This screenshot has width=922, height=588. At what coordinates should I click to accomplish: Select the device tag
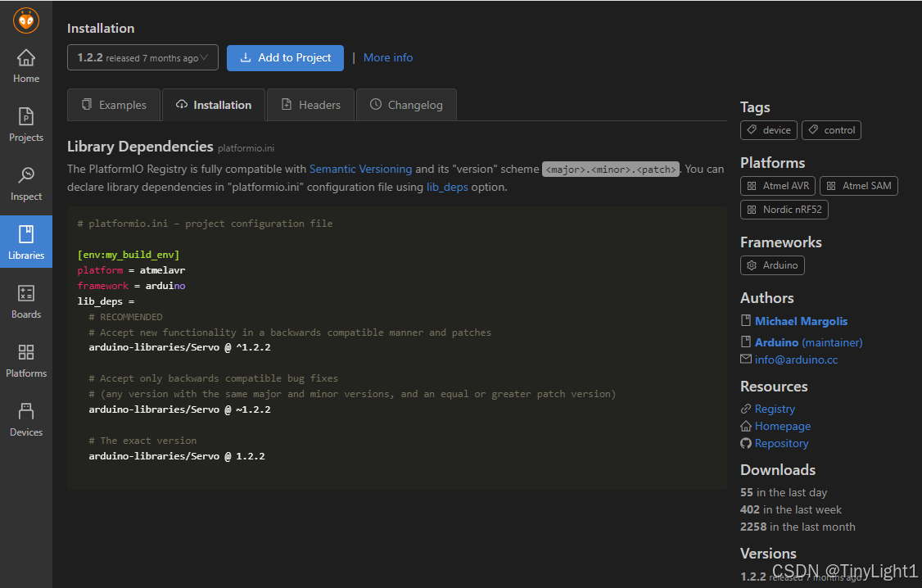click(769, 130)
